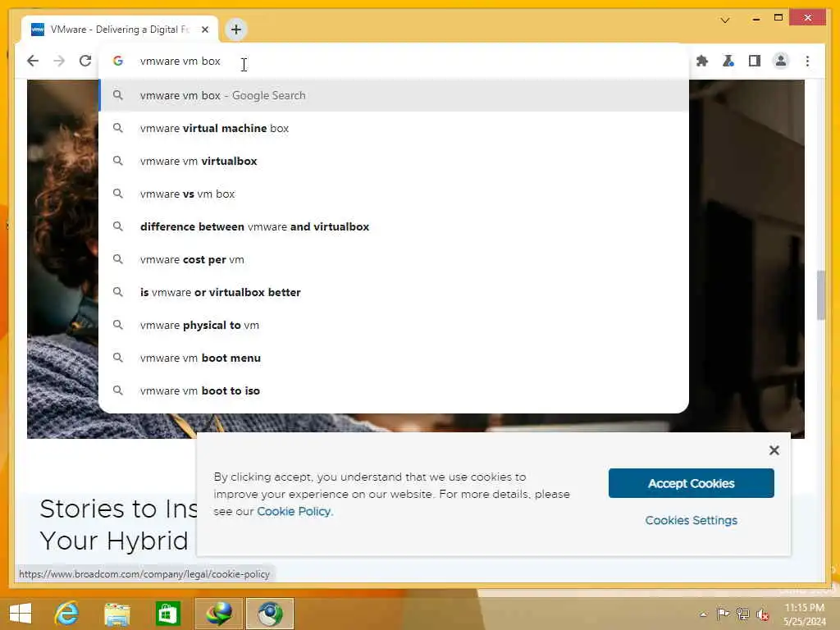The height and width of the screenshot is (630, 840).
Task: Open the Action Center flag icon
Action: [x=723, y=614]
